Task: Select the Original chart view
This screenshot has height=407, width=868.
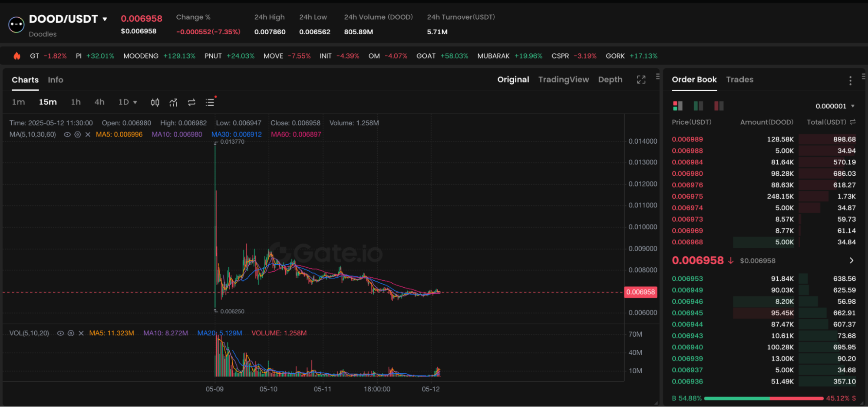Action: [513, 79]
